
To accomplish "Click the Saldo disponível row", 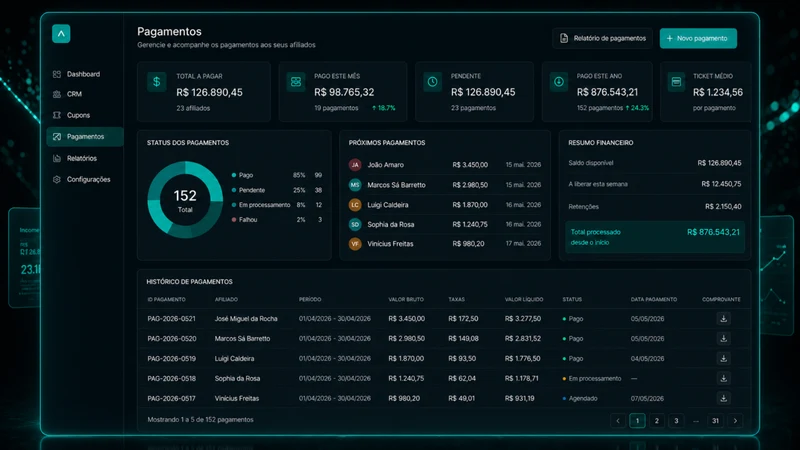I will [x=655, y=163].
